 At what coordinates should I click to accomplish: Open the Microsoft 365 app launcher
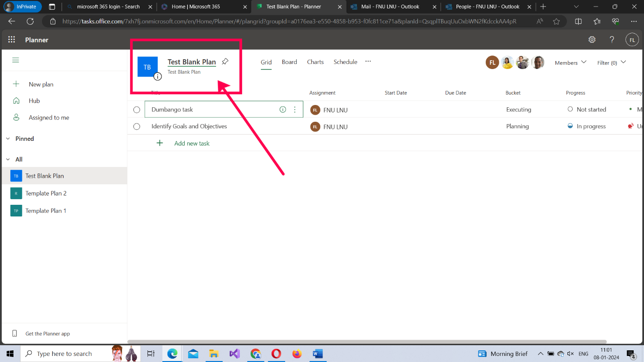coord(11,40)
